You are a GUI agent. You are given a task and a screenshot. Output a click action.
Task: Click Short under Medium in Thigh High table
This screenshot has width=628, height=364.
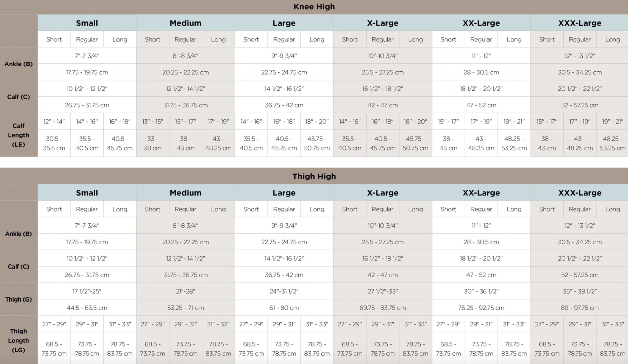click(152, 209)
